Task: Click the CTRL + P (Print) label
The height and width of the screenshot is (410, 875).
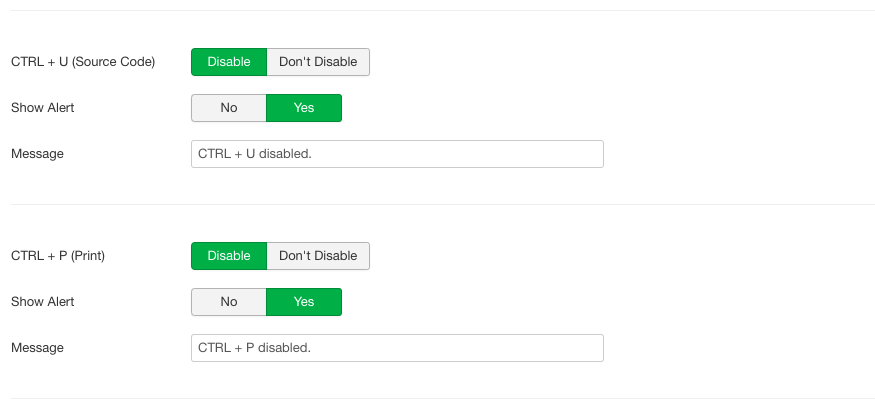Action: click(x=58, y=256)
